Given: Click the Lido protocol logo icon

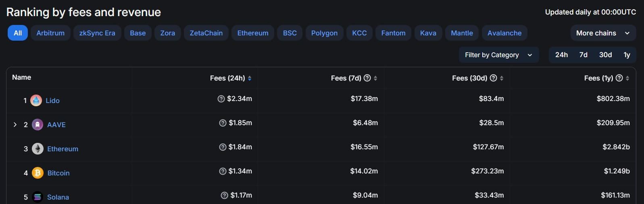Looking at the screenshot, I should click(x=36, y=101).
